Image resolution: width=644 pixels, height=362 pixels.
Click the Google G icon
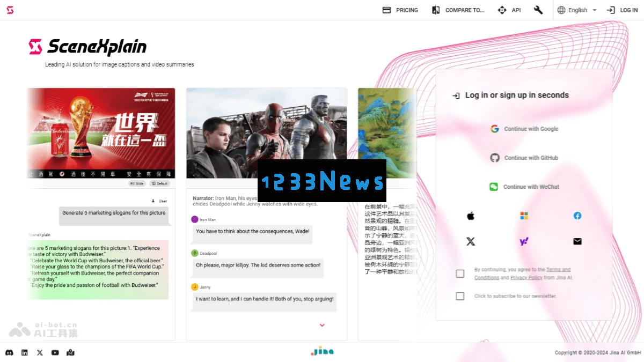pos(495,129)
